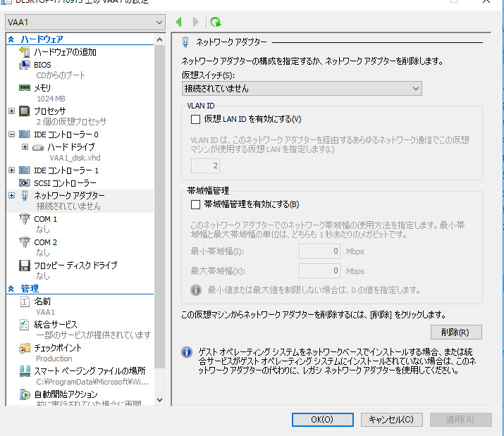Viewport: 504px width, 436px height.
Task: Open the VAA1 virtual machine dropdown
Action: [x=85, y=23]
